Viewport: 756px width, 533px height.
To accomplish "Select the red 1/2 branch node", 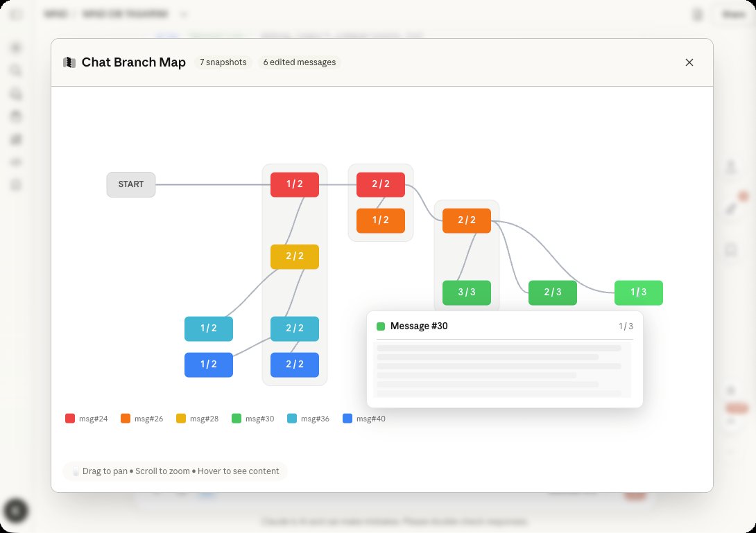I will coord(295,184).
